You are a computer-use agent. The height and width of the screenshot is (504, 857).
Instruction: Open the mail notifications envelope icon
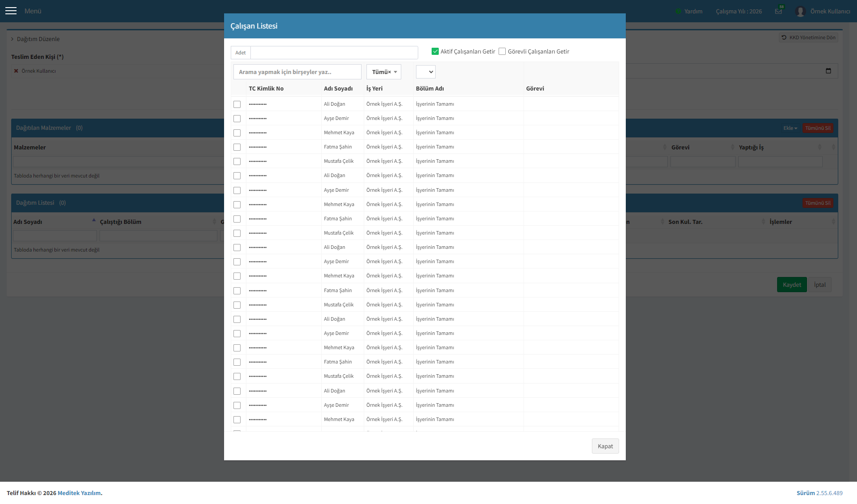tap(778, 11)
